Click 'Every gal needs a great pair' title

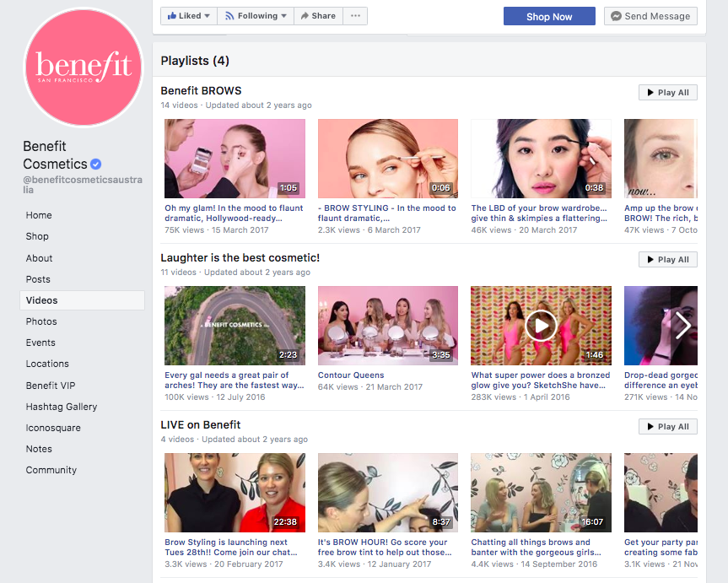(234, 380)
